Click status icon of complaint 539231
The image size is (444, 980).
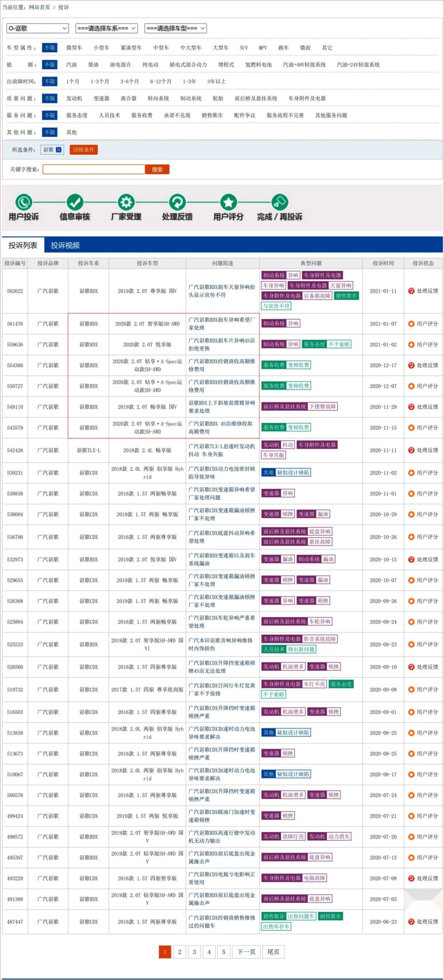pyautogui.click(x=411, y=473)
